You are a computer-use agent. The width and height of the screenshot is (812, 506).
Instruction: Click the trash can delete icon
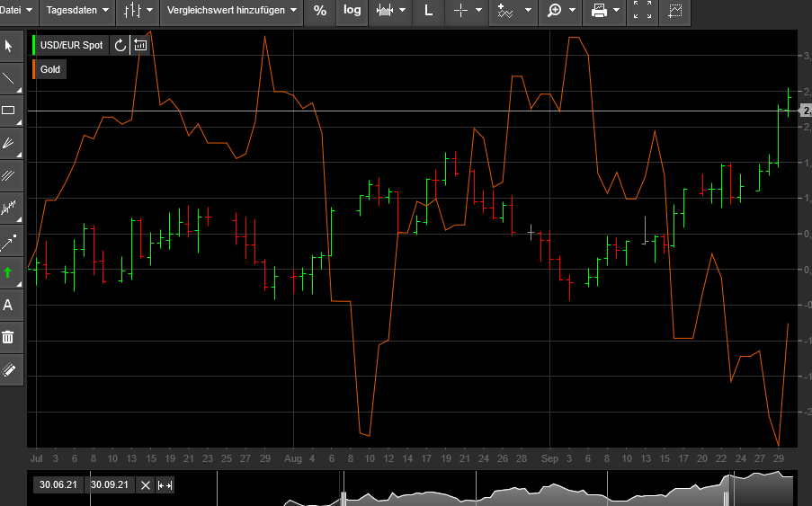(9, 337)
